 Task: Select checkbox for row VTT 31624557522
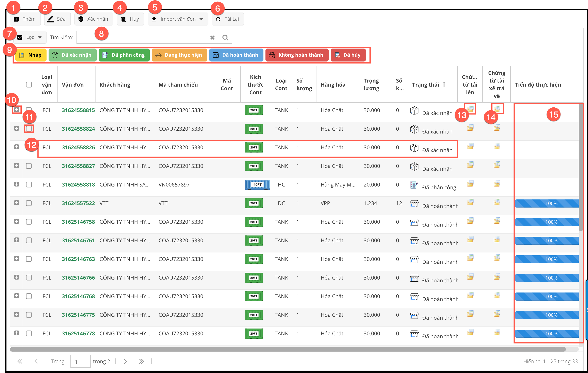pos(29,203)
